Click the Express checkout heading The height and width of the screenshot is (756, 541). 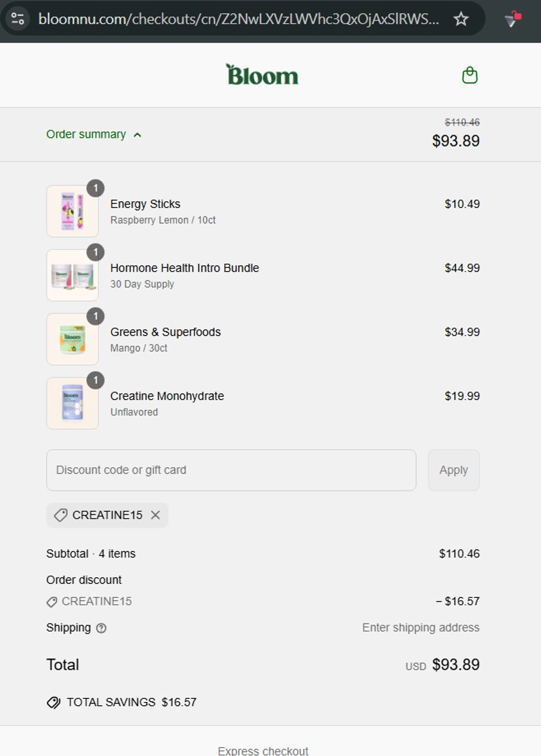click(x=263, y=750)
